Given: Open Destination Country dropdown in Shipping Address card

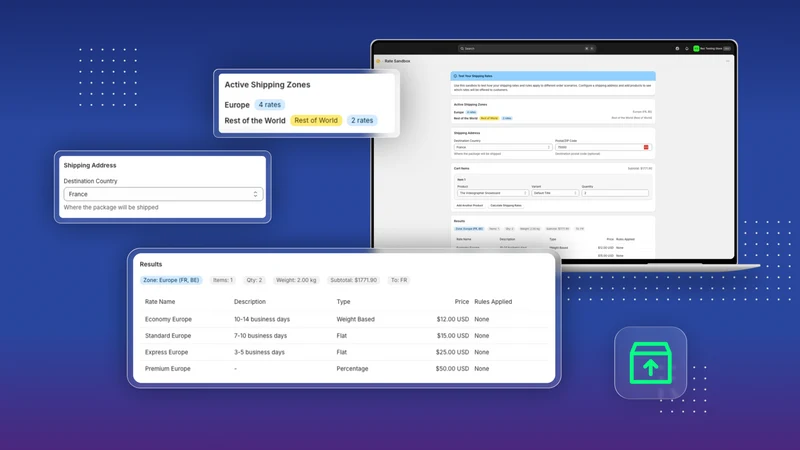Looking at the screenshot, I should [163, 194].
